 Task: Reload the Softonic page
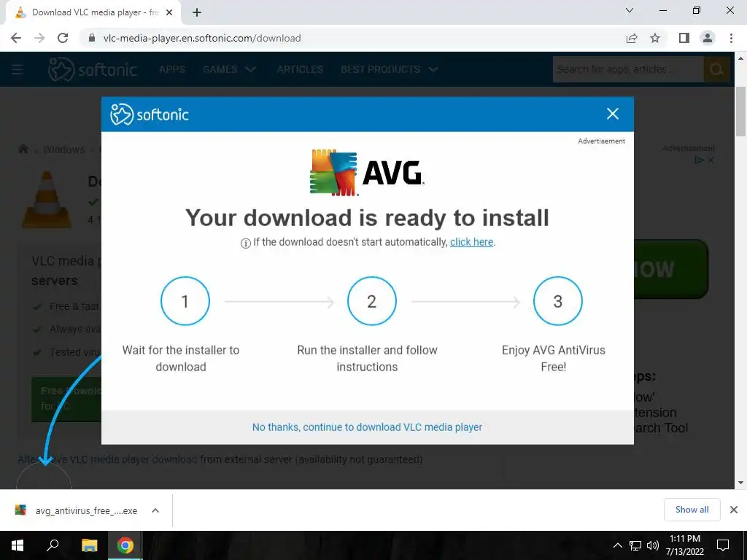point(63,38)
